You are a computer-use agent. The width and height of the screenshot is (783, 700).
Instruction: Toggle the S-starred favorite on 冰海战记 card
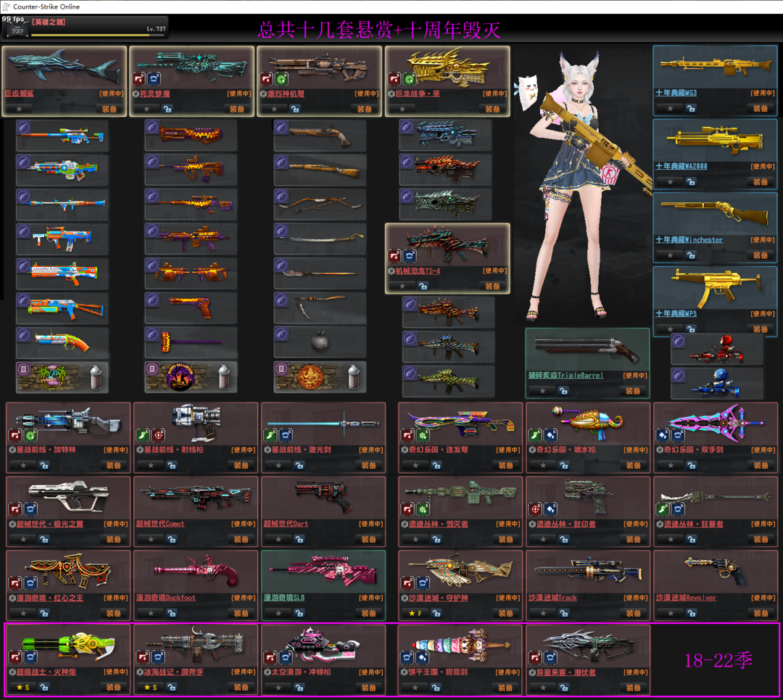(x=150, y=688)
